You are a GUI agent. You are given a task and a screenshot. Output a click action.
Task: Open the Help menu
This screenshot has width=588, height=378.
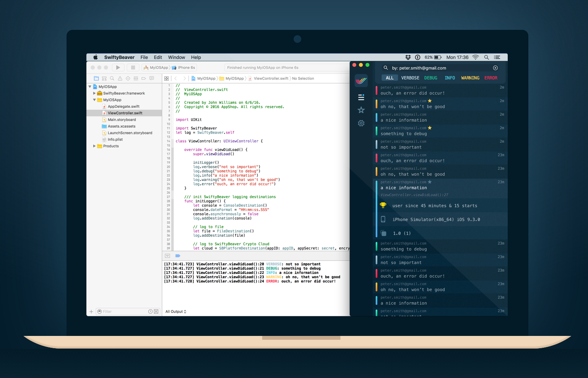[196, 57]
